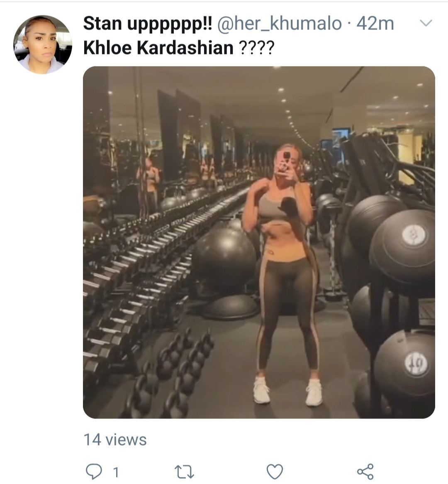Tap the retweet arrows icon
Viewport: 448px width, 484px height.
[x=184, y=472]
